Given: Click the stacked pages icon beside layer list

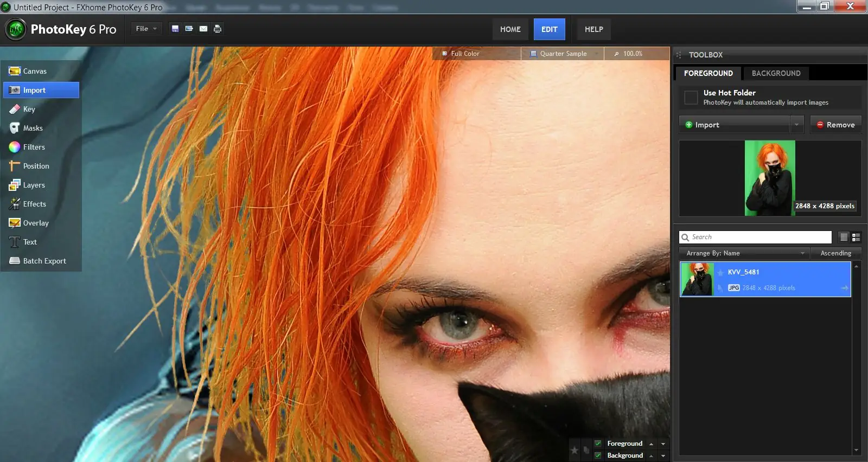Looking at the screenshot, I should 586,450.
